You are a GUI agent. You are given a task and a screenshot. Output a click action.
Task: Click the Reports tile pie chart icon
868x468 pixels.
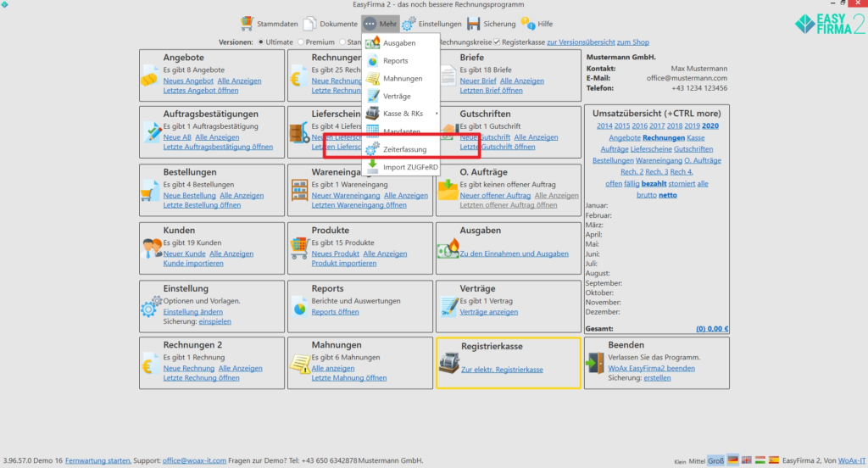point(299,309)
